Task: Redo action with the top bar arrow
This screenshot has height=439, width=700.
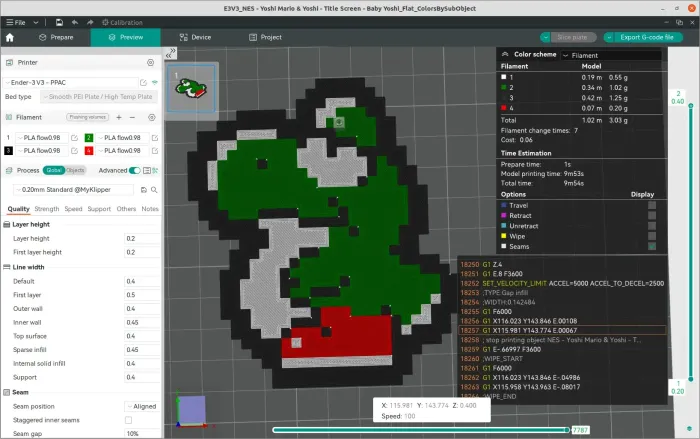Action: [90, 22]
